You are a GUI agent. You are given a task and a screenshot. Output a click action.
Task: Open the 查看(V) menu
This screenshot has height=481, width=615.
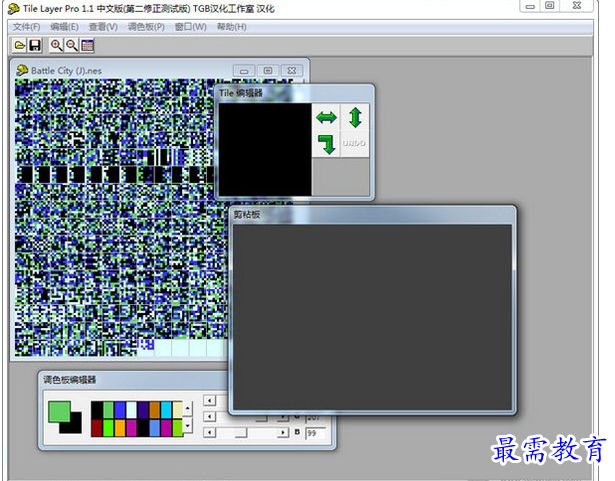103,27
